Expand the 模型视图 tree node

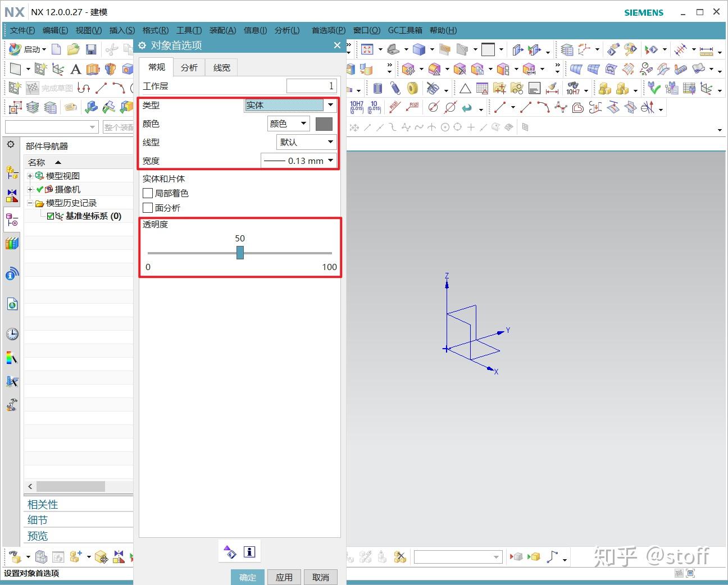[30, 176]
